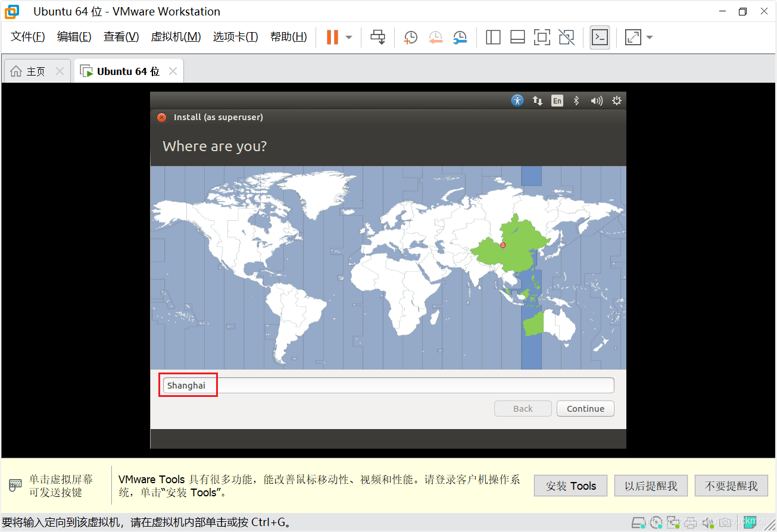
Task: Send Ctrl+Alt+Del to the virtual machine
Action: [x=378, y=37]
